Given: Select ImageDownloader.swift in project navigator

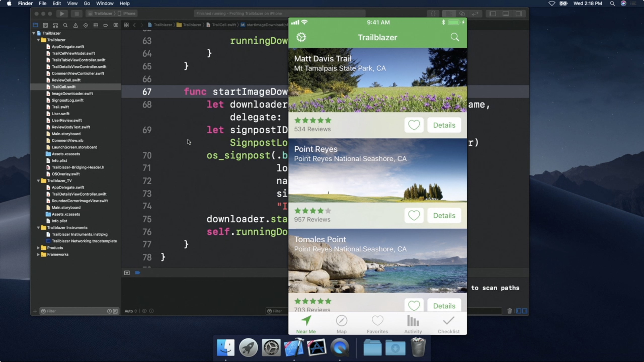Looking at the screenshot, I should click(72, 94).
